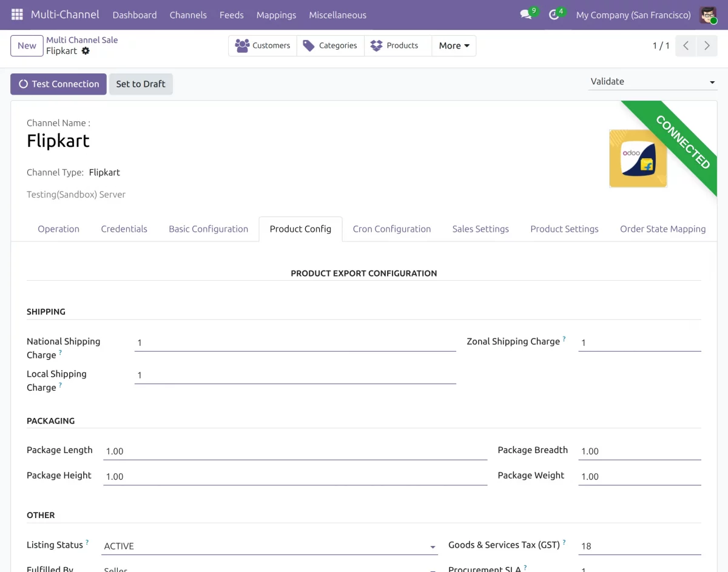Expand the More dropdown
Viewport: 728px width, 572px height.
(x=454, y=45)
